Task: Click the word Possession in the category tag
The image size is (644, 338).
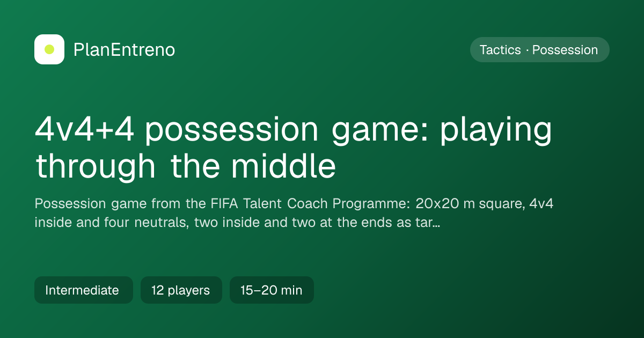Action: [565, 50]
